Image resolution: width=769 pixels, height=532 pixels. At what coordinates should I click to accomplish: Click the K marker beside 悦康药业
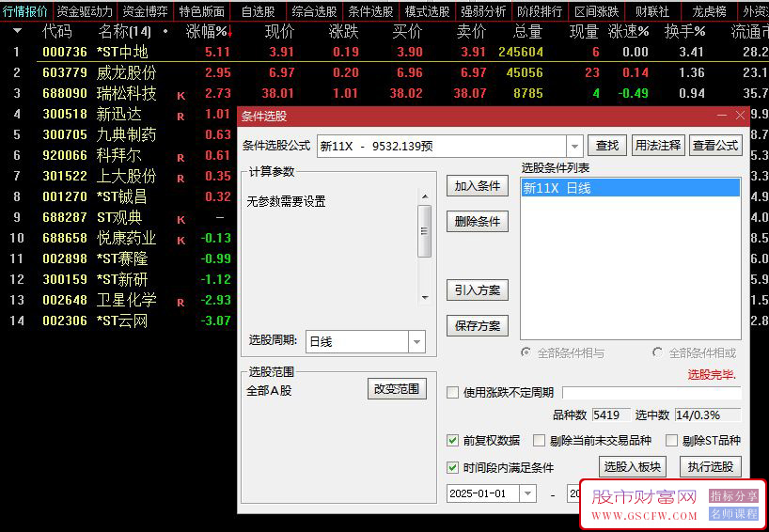181,241
